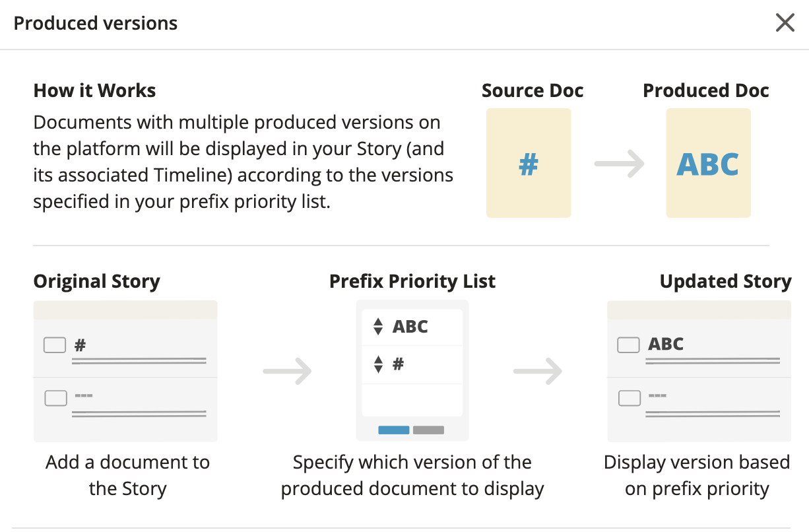Click the Original Story thumbnail panel
Image resolution: width=809 pixels, height=532 pixels.
pos(125,371)
